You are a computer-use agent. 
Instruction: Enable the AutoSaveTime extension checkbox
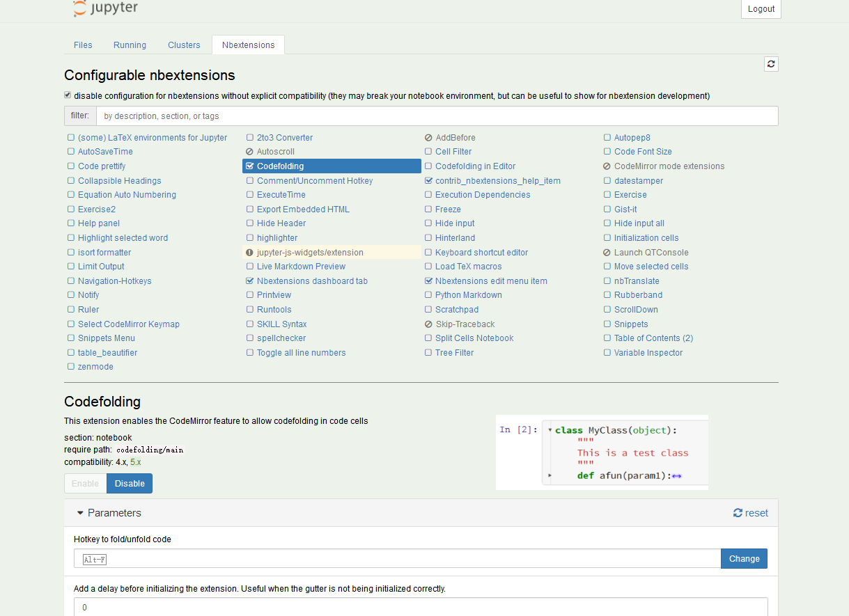click(x=71, y=152)
